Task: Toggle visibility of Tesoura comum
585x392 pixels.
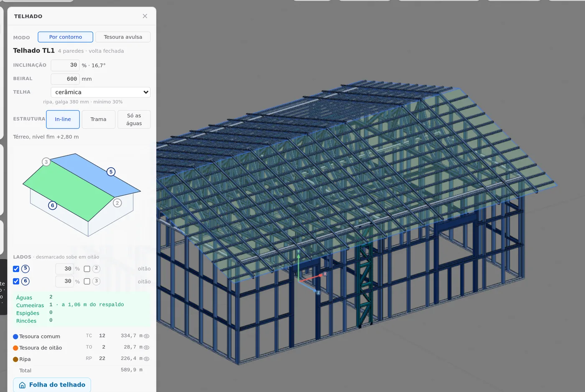Action: point(147,336)
